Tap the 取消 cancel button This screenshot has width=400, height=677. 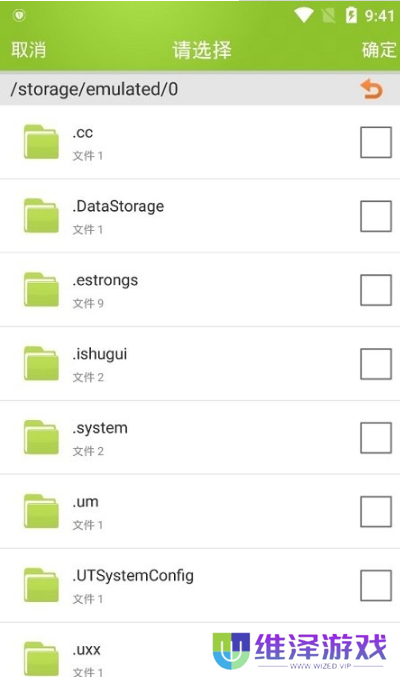click(x=29, y=50)
